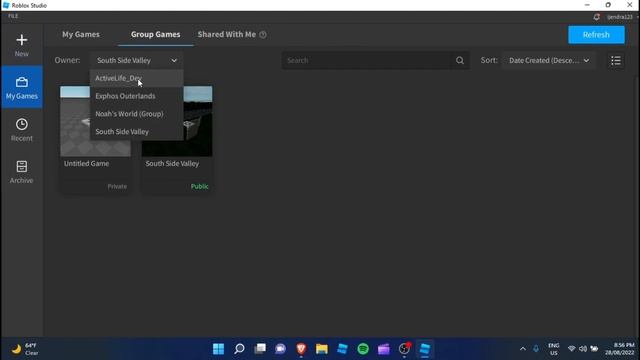Open volume speaker tray icon
Image resolution: width=640 pixels, height=360 pixels.
click(x=583, y=349)
